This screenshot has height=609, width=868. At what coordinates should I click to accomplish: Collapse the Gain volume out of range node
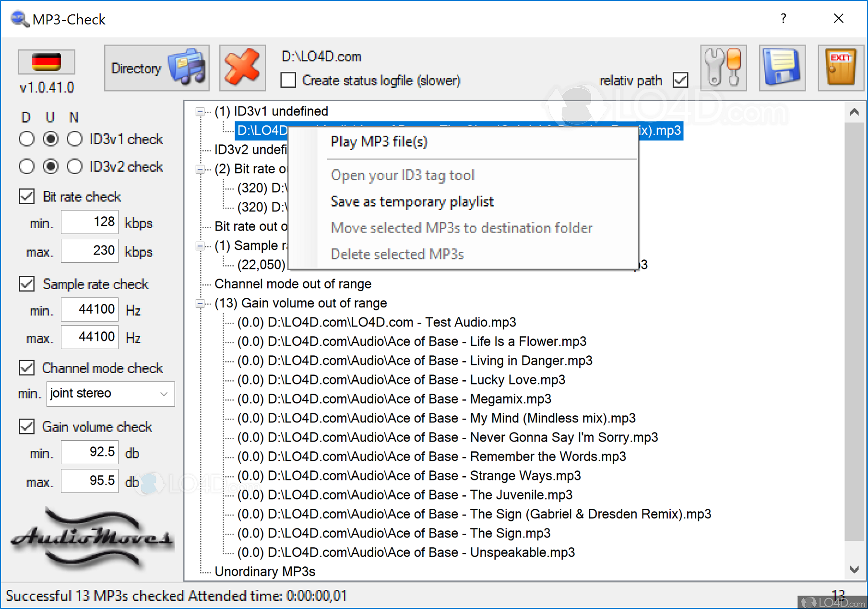point(200,303)
